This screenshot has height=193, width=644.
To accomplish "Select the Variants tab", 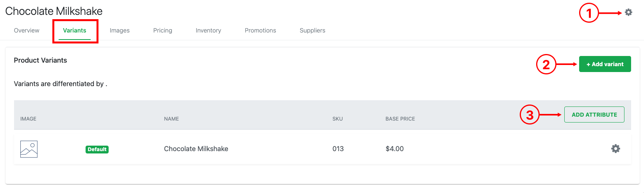I will (75, 31).
